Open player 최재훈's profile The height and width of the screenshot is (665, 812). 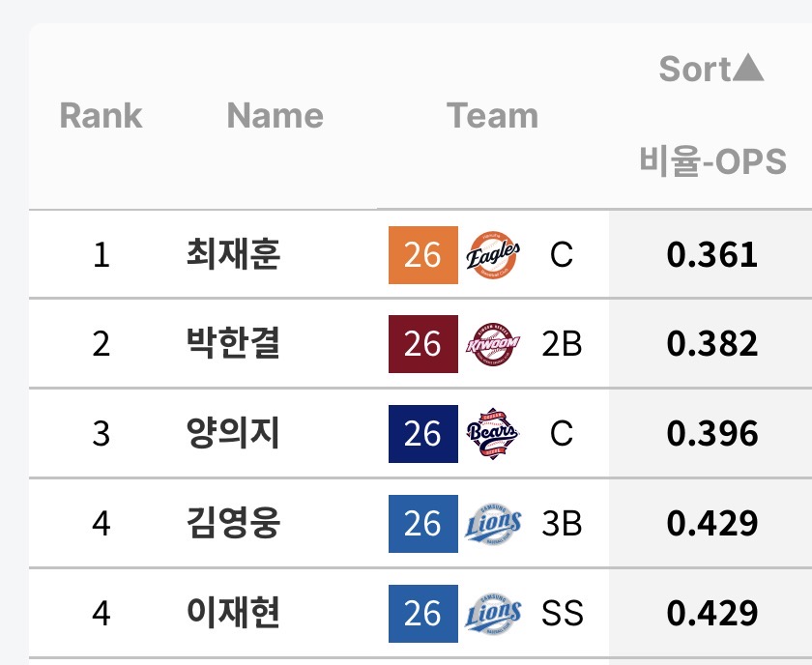point(233,255)
